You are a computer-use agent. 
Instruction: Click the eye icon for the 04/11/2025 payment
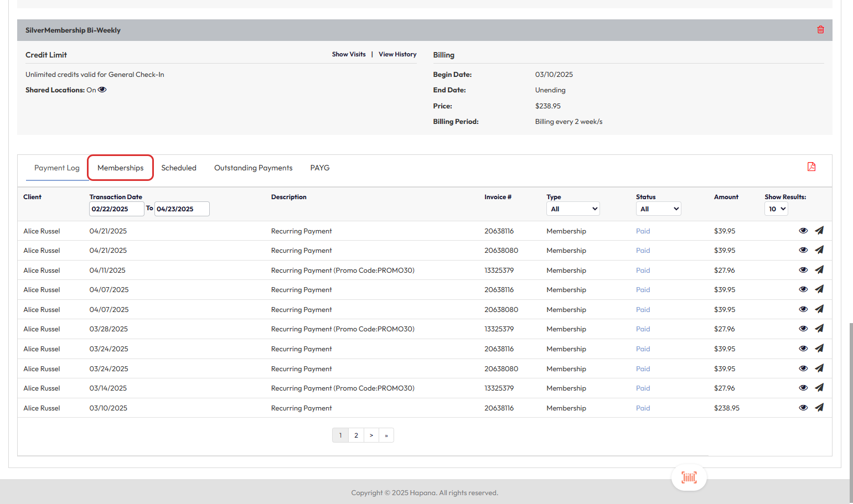pyautogui.click(x=803, y=270)
